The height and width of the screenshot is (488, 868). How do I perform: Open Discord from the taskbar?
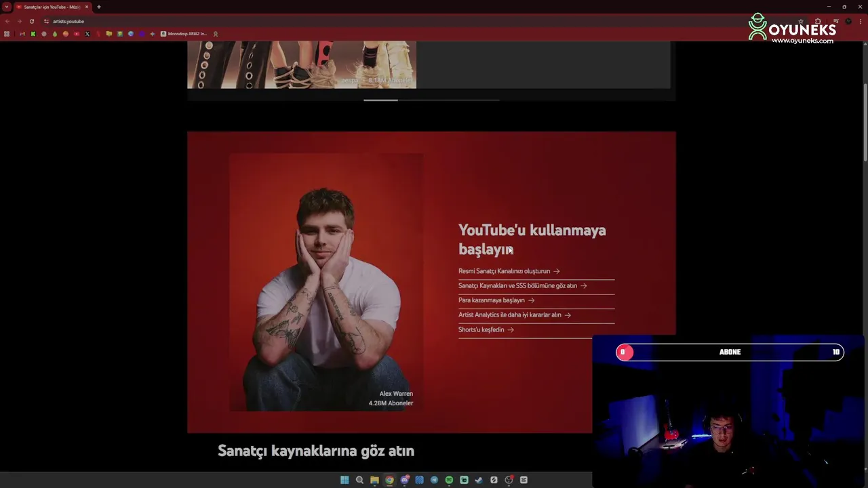click(404, 480)
